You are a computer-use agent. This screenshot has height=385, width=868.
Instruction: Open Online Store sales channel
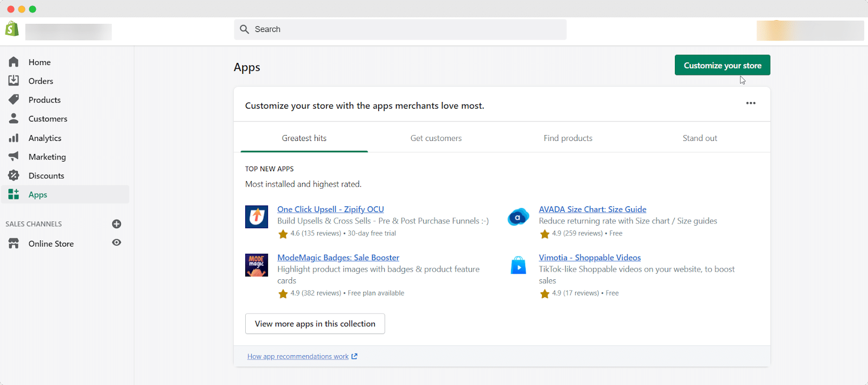[x=51, y=243]
